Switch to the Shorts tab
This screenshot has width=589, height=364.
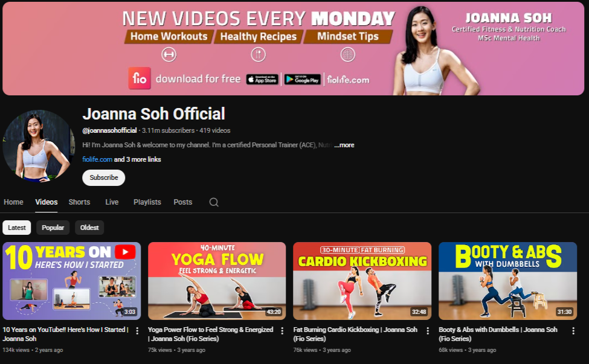click(79, 202)
